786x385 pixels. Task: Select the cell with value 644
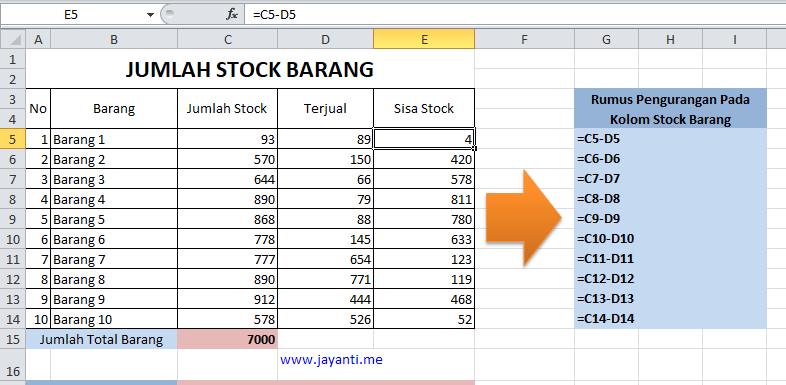[x=228, y=179]
